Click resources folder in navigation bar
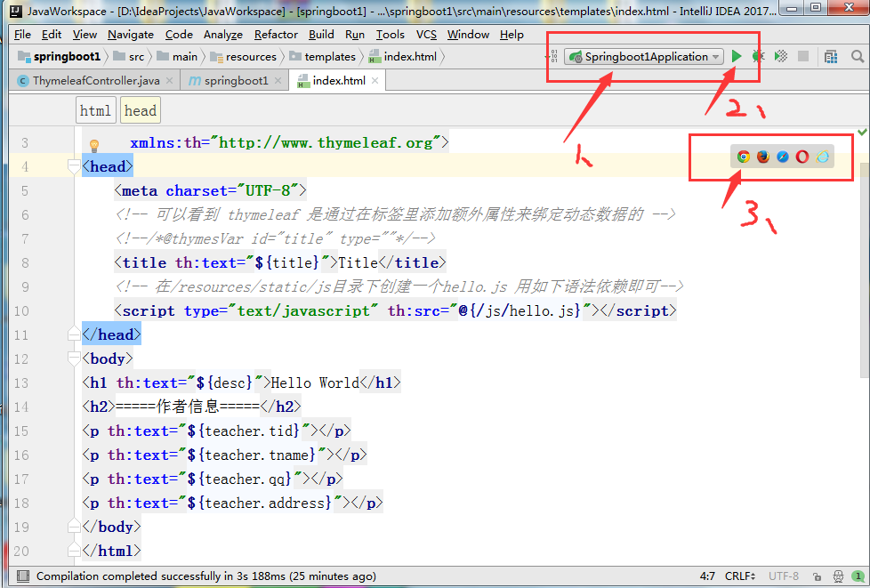 point(244,57)
